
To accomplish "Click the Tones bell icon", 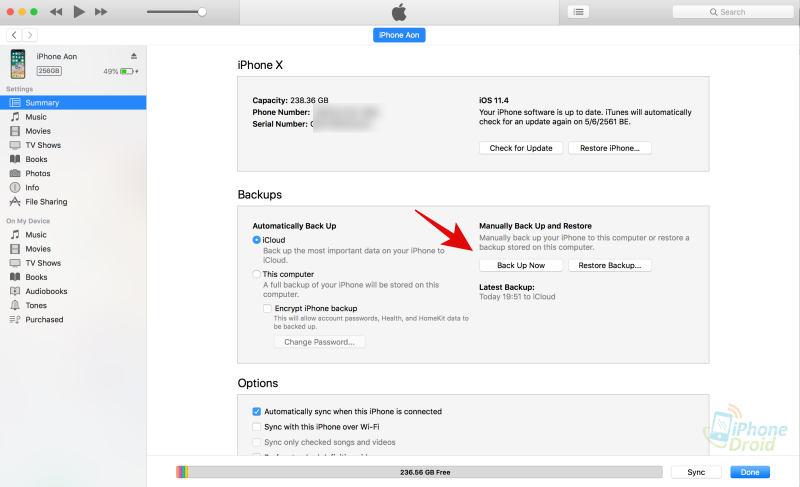I will click(x=15, y=305).
